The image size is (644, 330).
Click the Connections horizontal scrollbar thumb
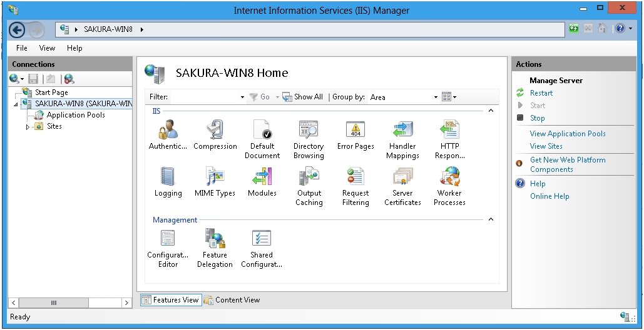tap(53, 303)
